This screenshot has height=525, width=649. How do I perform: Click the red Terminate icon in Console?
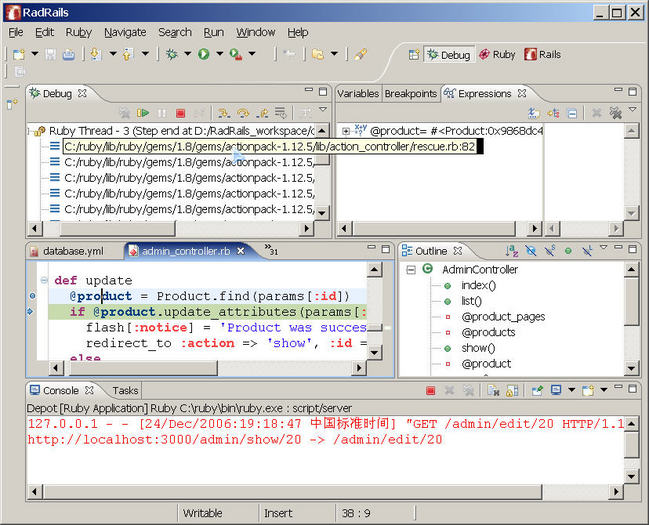pyautogui.click(x=430, y=390)
